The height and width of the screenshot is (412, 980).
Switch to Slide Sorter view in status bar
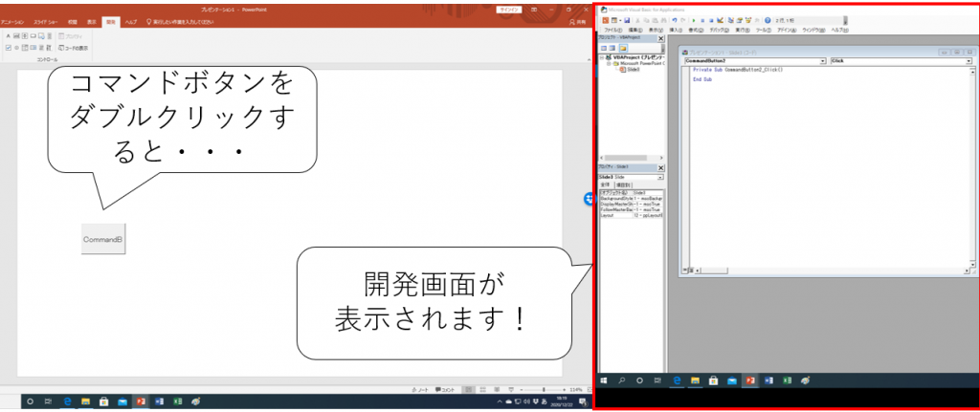pos(482,389)
